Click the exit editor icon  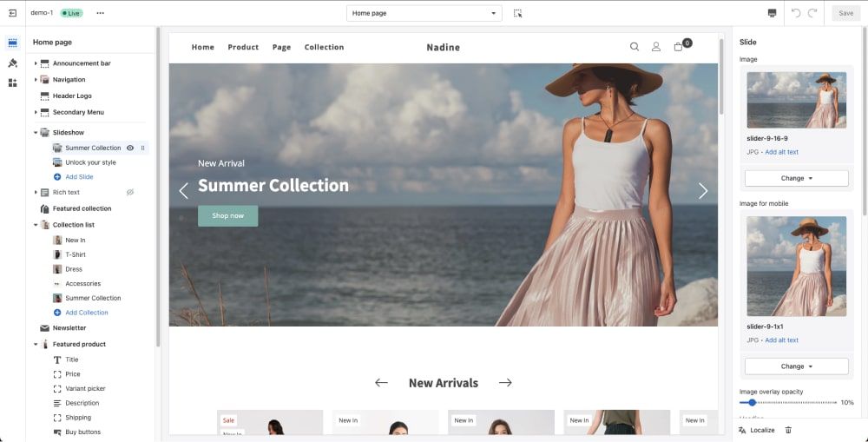tap(13, 13)
